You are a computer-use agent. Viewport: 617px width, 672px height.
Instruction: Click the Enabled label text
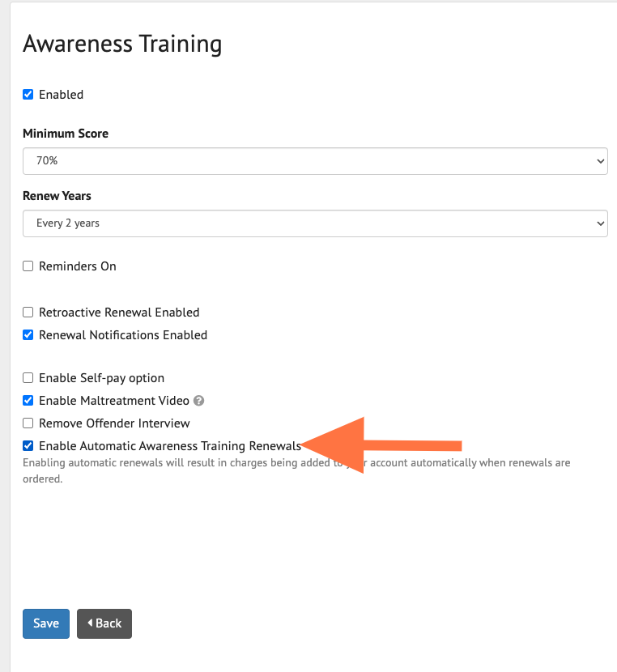click(62, 95)
